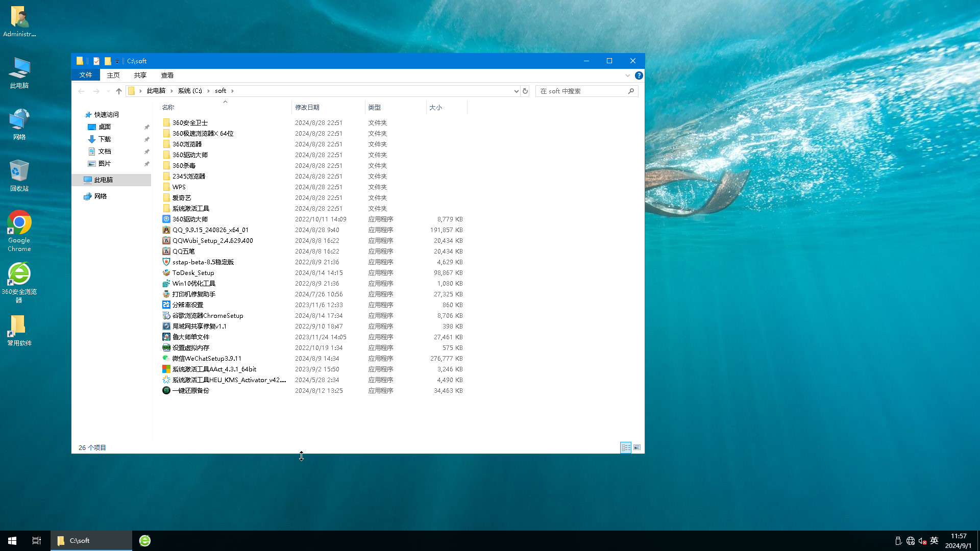Open the recent locations dropdown arrow
The image size is (980, 551).
(x=108, y=91)
